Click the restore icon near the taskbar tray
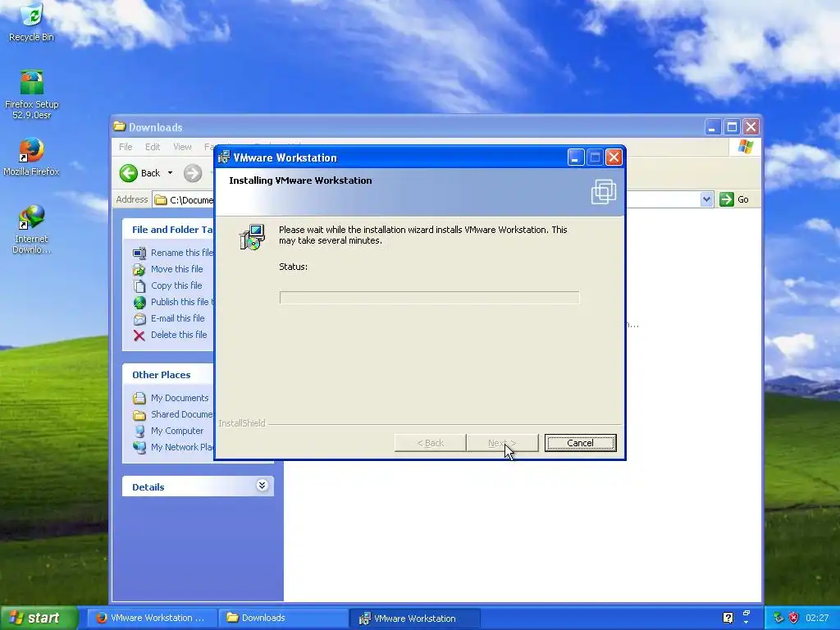840x630 pixels. coord(746,613)
